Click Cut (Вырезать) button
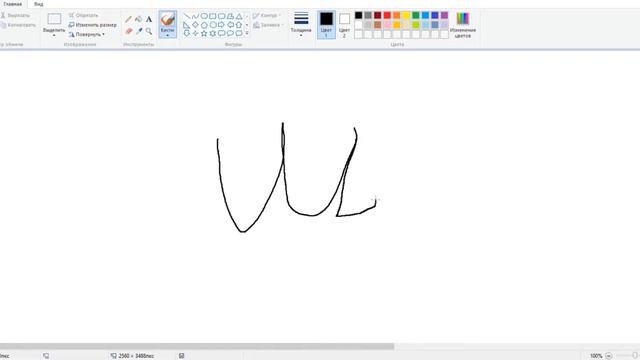 15,16
